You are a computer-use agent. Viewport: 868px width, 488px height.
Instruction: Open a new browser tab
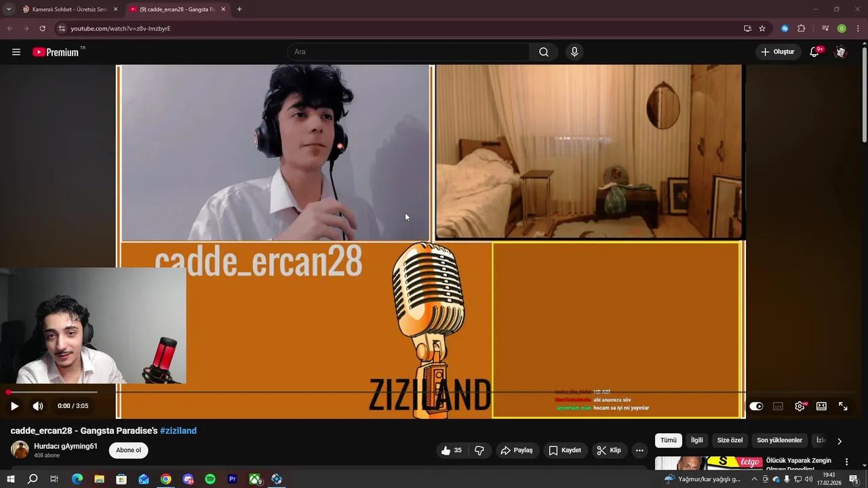239,9
